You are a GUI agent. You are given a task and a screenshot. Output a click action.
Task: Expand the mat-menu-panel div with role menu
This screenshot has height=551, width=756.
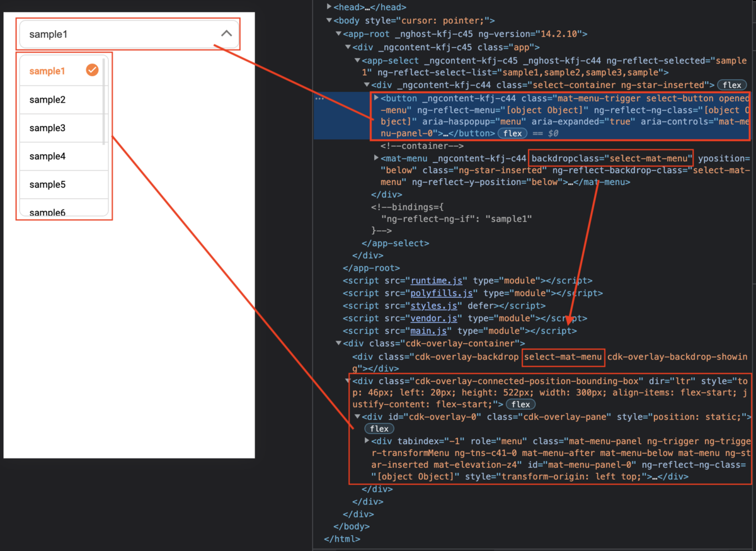pyautogui.click(x=367, y=441)
